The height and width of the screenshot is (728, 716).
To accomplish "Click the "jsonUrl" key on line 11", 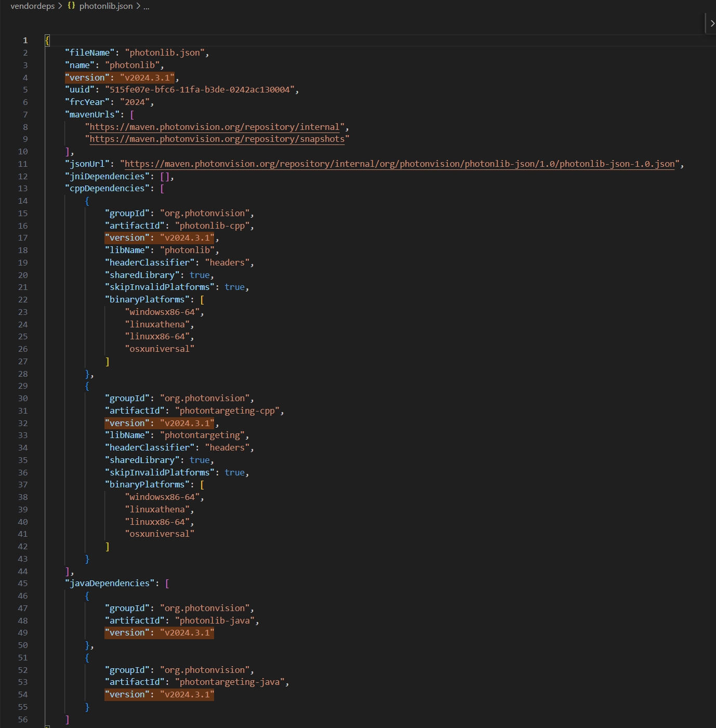I will [87, 164].
